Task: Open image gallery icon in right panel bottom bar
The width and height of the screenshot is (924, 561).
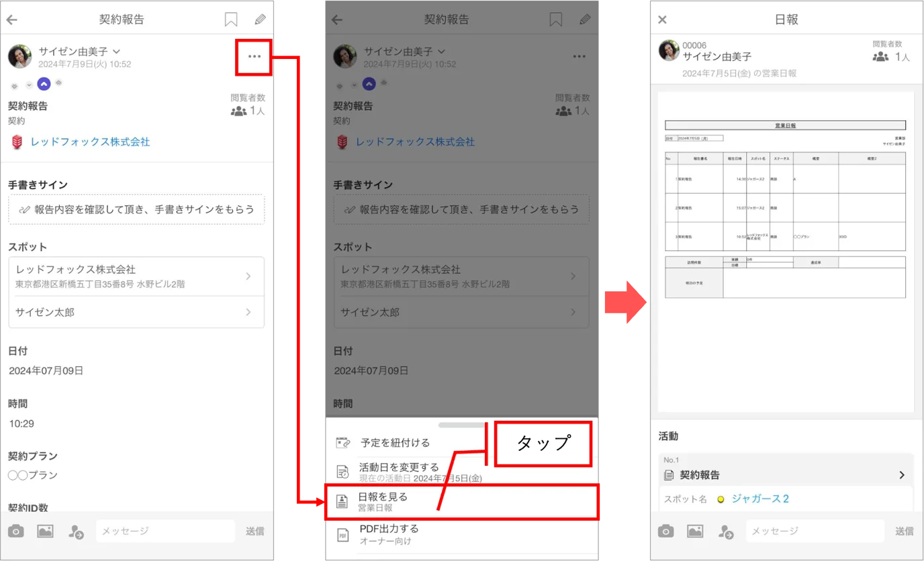Action: 695,531
